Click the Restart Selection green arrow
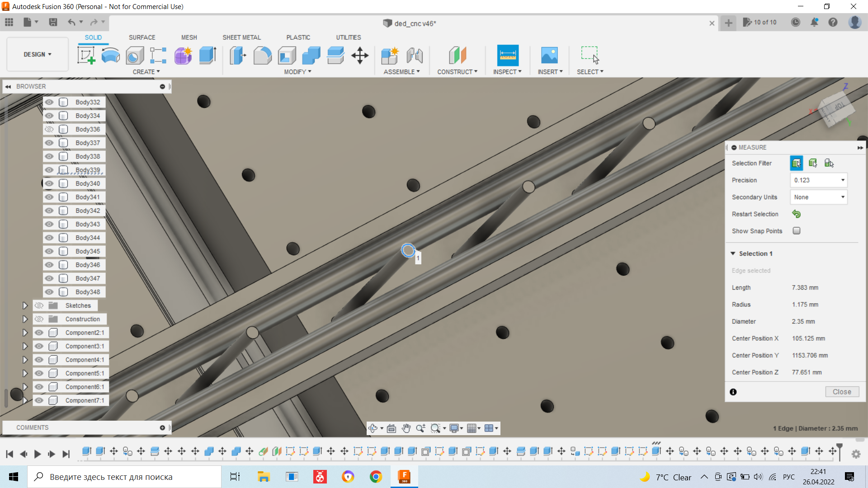 (796, 214)
